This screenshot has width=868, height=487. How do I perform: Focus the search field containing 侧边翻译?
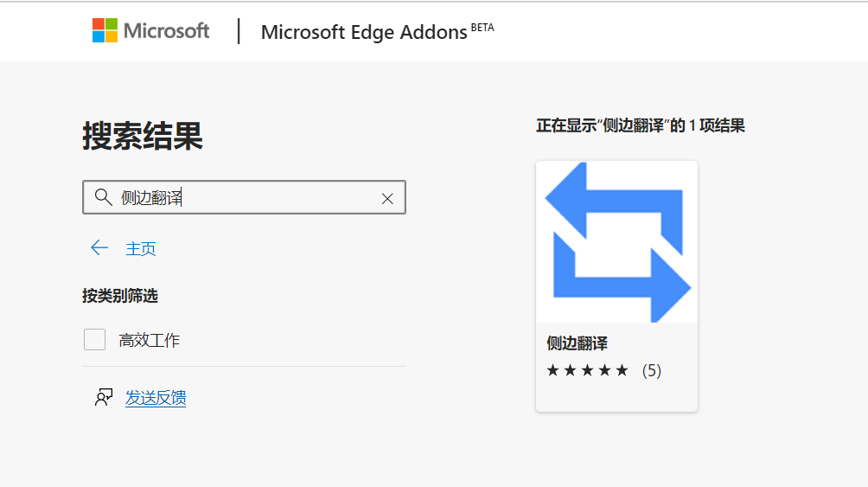coord(244,197)
